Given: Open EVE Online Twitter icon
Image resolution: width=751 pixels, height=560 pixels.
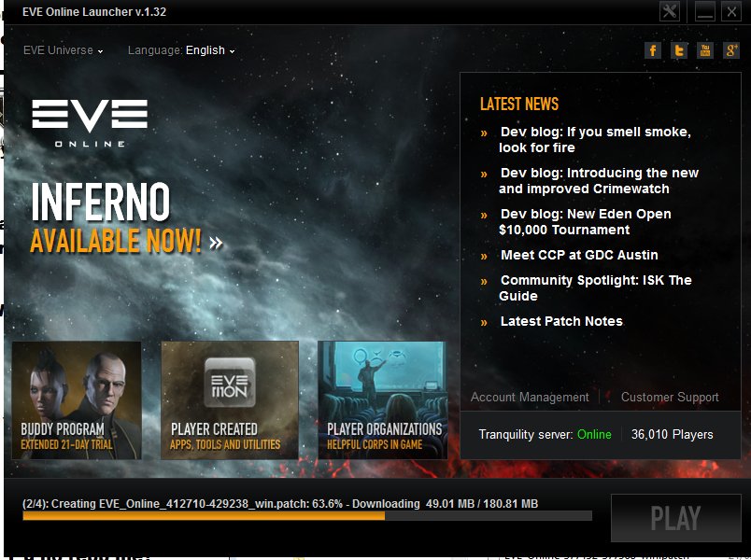Looking at the screenshot, I should [679, 50].
